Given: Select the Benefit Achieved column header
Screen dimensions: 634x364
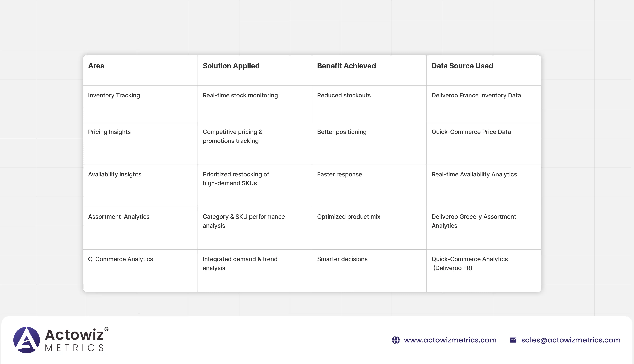Looking at the screenshot, I should [x=346, y=66].
